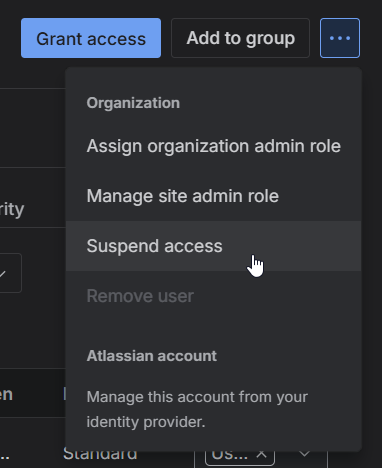
Task: Click the 'Organization' section heading
Action: point(133,103)
